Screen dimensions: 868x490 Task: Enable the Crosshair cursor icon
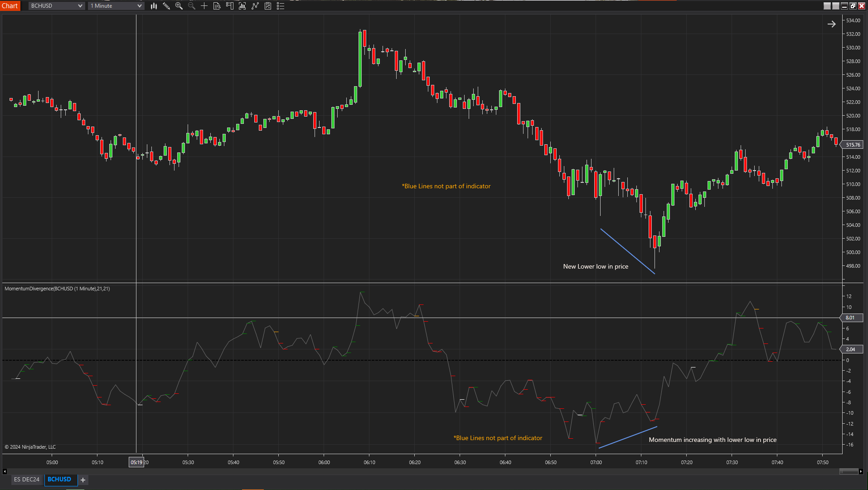tap(204, 6)
